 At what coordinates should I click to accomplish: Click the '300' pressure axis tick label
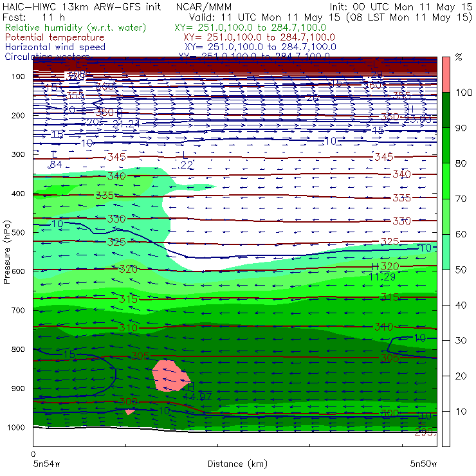click(x=18, y=154)
